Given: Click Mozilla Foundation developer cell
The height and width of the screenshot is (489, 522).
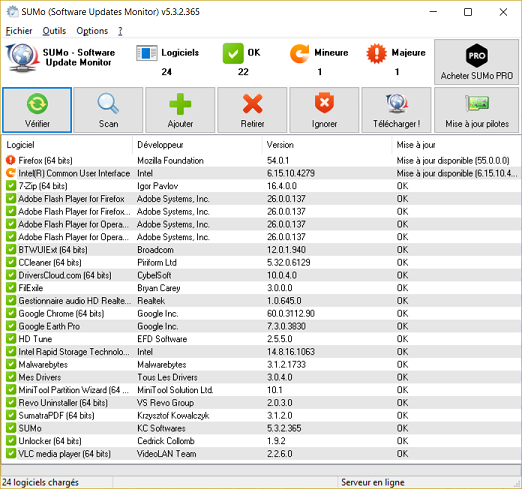Looking at the screenshot, I should click(x=170, y=161).
